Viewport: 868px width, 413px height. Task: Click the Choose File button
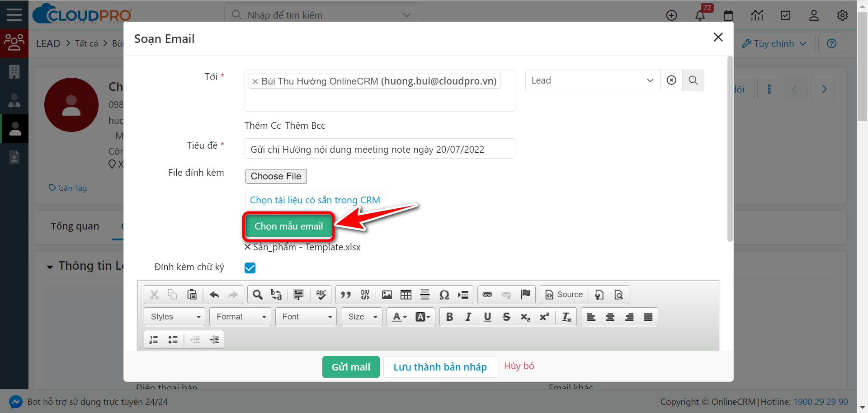(x=276, y=176)
